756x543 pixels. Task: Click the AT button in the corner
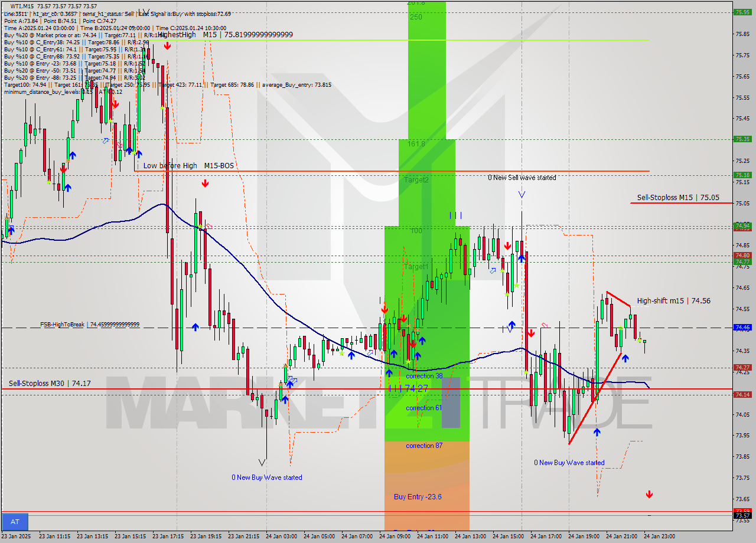(15, 522)
